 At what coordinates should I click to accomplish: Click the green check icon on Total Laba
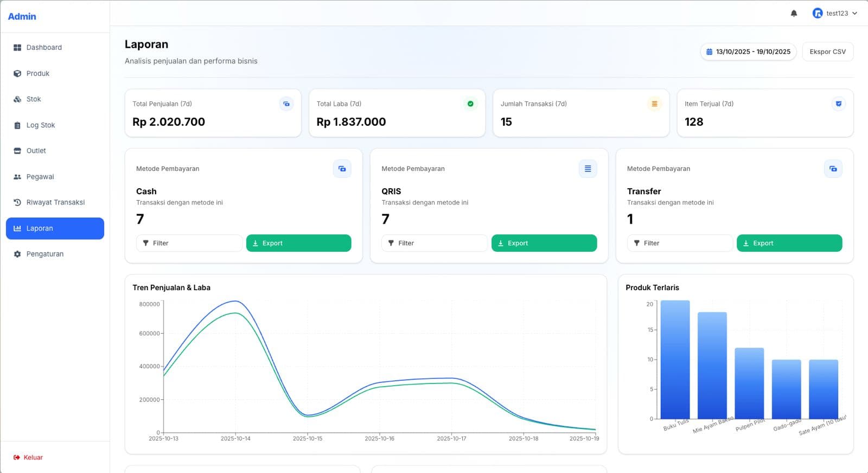(x=470, y=104)
